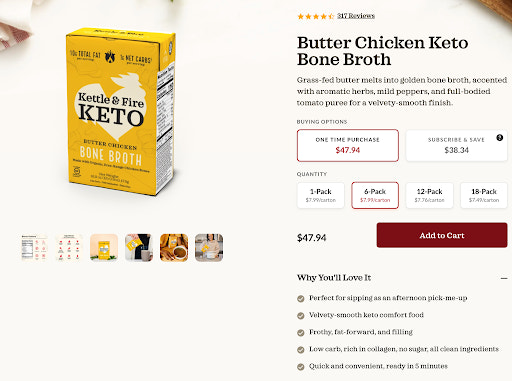The height and width of the screenshot is (381, 512).
Task: Choose the 1-Pack quantity
Action: (x=321, y=195)
